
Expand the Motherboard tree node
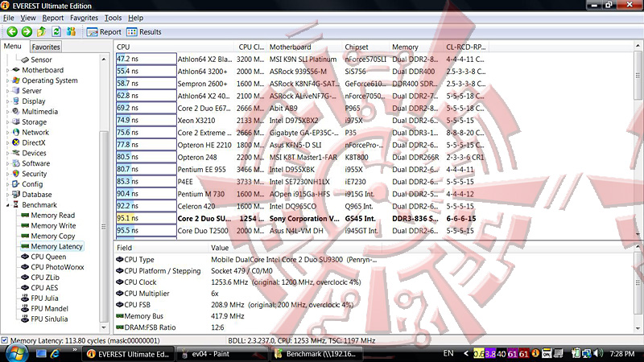coord(8,70)
